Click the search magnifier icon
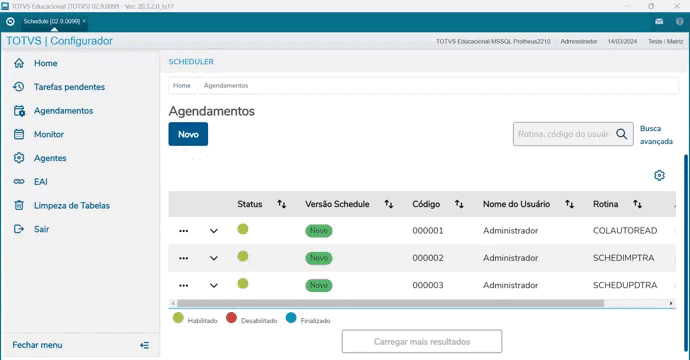Viewport: 690px width, 360px height. pos(621,134)
